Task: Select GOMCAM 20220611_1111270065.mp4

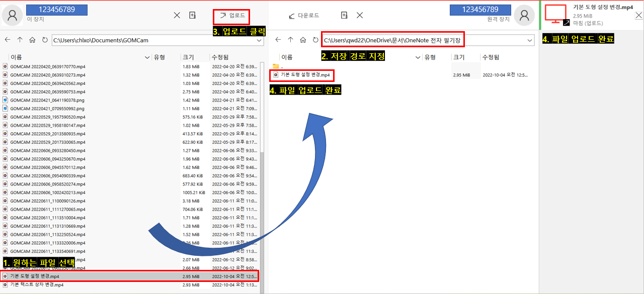Action: 48,210
